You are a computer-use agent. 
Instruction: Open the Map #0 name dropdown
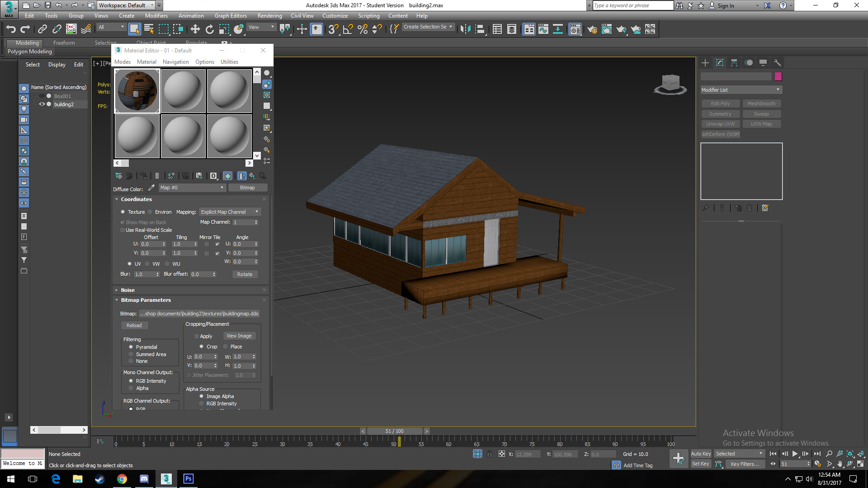[192, 188]
